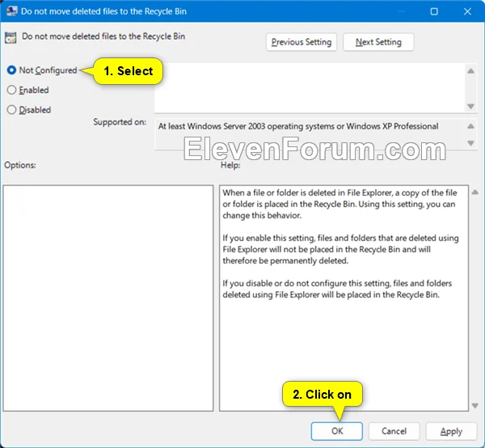485x448 pixels.
Task: Choose the Disabled radio option
Action: pos(11,110)
